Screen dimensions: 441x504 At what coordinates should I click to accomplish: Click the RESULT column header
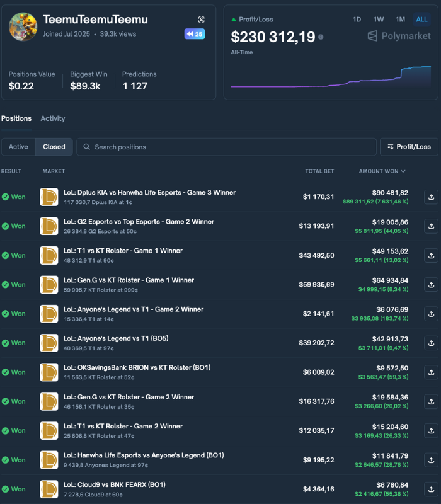point(11,171)
